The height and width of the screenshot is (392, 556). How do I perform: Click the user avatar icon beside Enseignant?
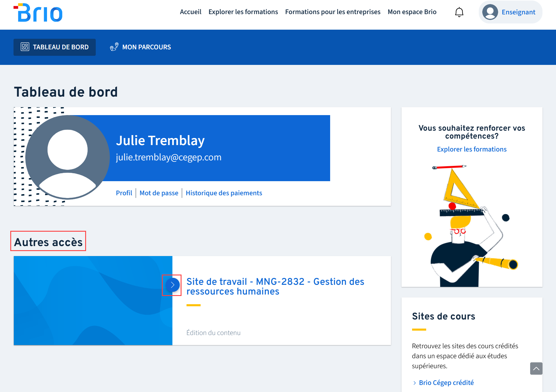(x=490, y=12)
